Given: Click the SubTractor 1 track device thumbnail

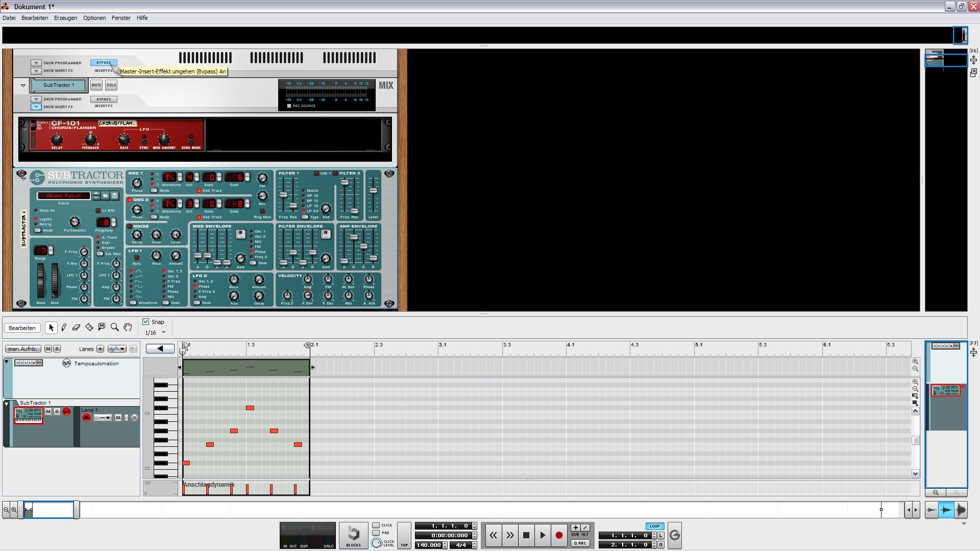Looking at the screenshot, I should (29, 415).
